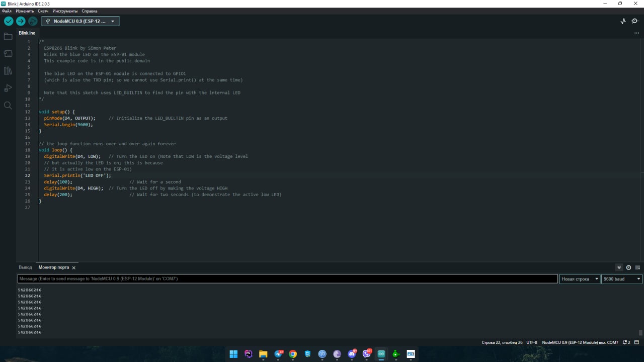
Task: Open the Sketchbook folder in sidebar
Action: (8, 36)
